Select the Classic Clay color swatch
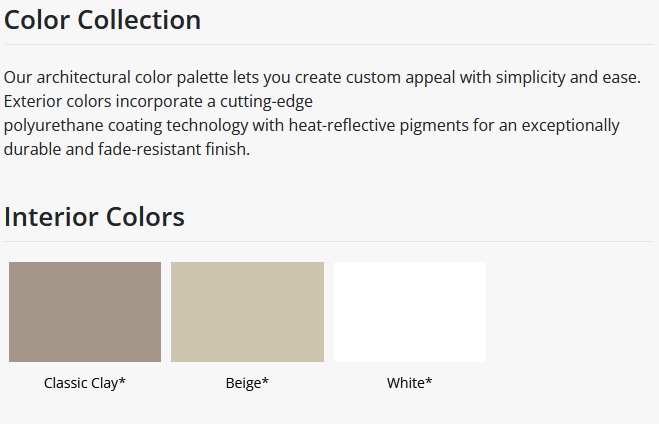 click(85, 312)
